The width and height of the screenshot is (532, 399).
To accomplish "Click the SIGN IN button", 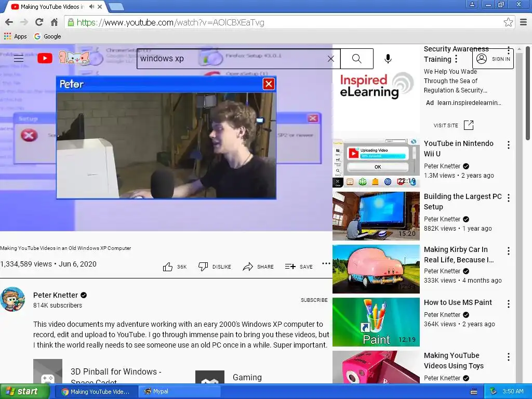I will pos(493,59).
